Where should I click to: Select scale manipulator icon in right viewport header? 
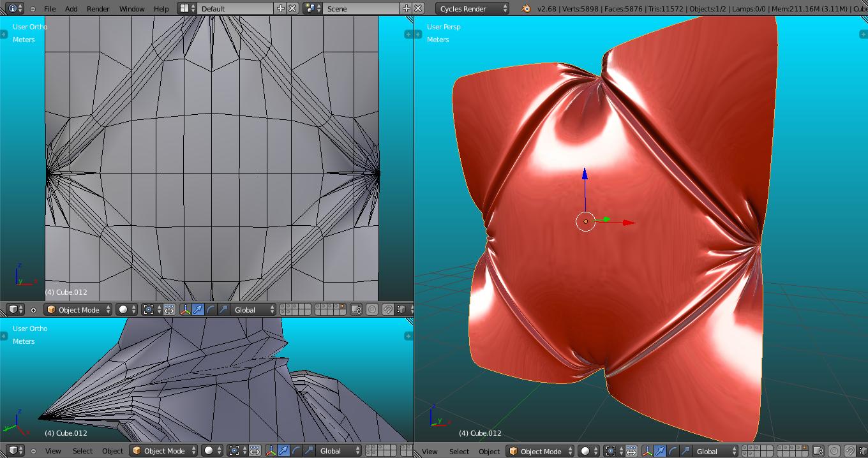point(685,452)
